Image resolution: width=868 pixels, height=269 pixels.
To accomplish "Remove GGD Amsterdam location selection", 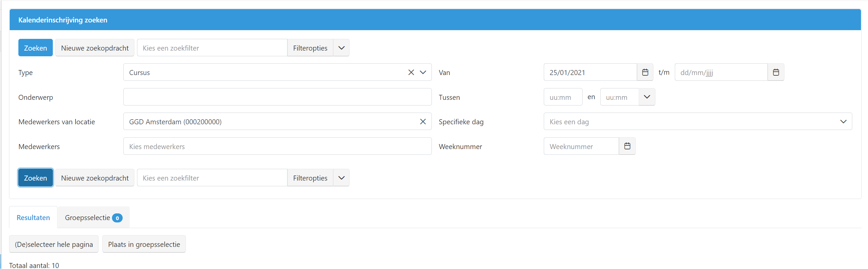I will tap(422, 122).
